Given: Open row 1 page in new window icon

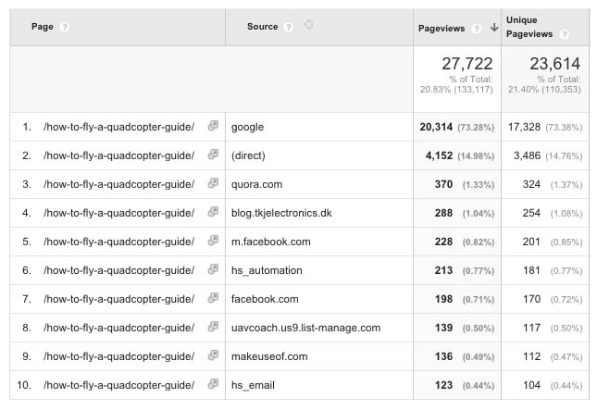Looking at the screenshot, I should coord(213,125).
